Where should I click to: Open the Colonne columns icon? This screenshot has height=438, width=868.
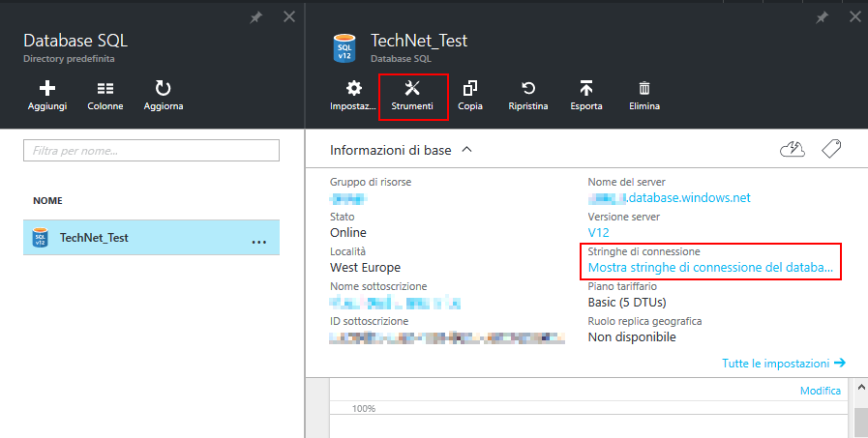[105, 89]
